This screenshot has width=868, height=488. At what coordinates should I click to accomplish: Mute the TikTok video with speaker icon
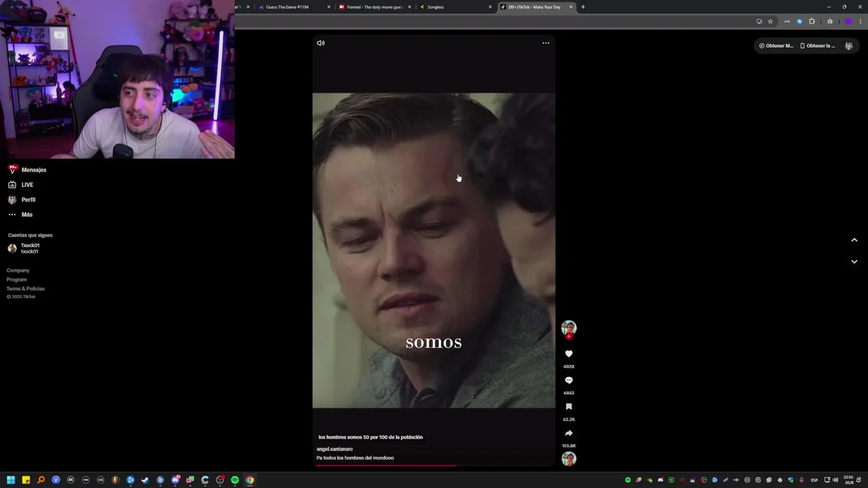tap(321, 43)
